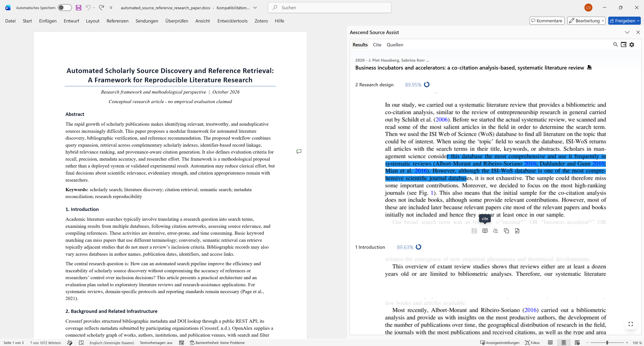The width and height of the screenshot is (644, 346).
Task: Collapse the Aescend Source Assist pane chevron
Action: [627, 32]
